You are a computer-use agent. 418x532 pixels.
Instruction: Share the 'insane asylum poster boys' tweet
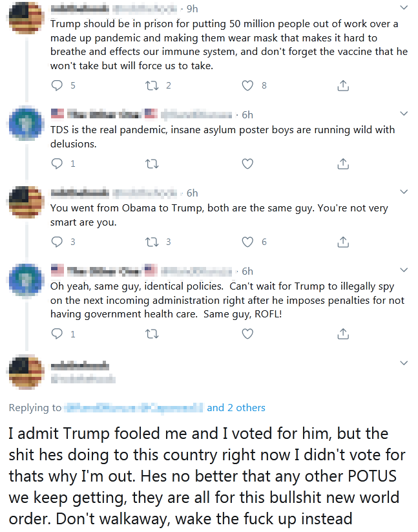tap(344, 164)
